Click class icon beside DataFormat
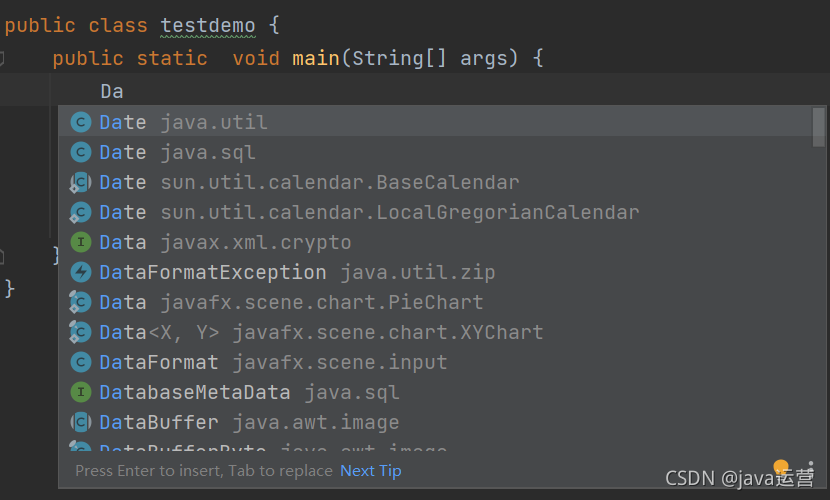Screen dimensions: 830x500 tap(81, 362)
